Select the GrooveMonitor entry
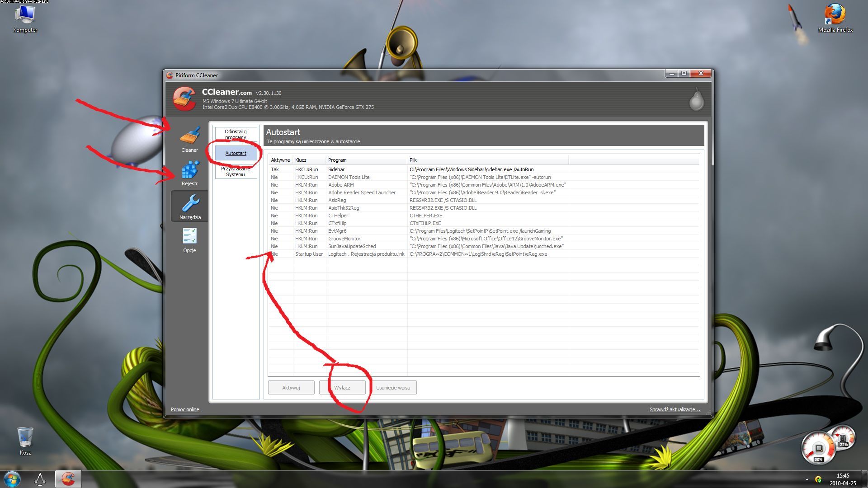Image resolution: width=868 pixels, height=488 pixels. coord(484,239)
